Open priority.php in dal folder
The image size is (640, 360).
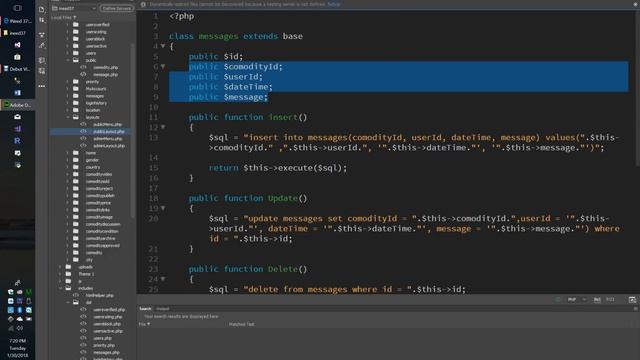104,345
